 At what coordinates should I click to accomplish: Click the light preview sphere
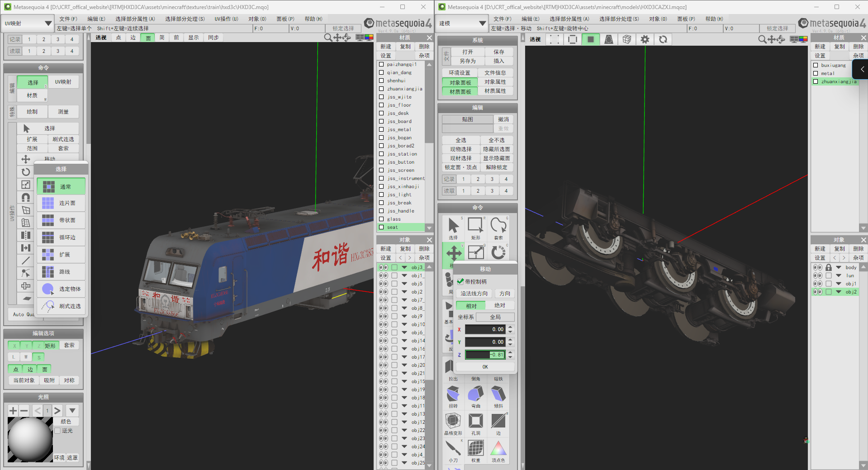[30, 440]
